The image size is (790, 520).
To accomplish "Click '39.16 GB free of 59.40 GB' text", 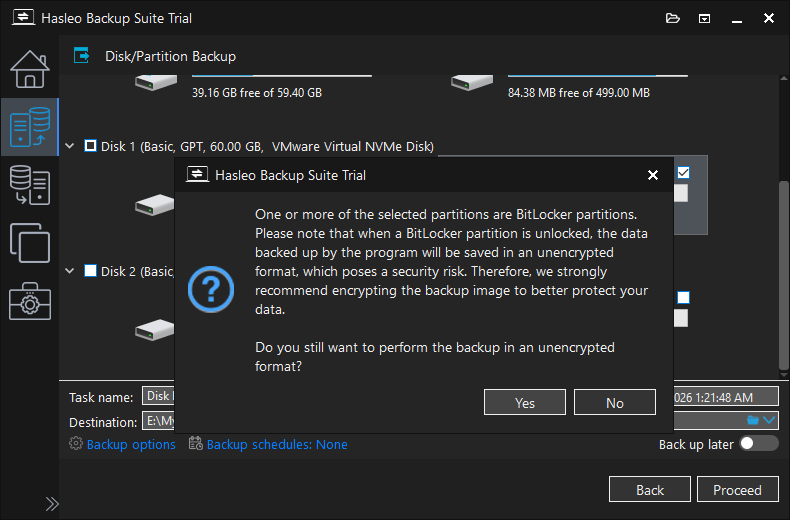I will [x=256, y=93].
